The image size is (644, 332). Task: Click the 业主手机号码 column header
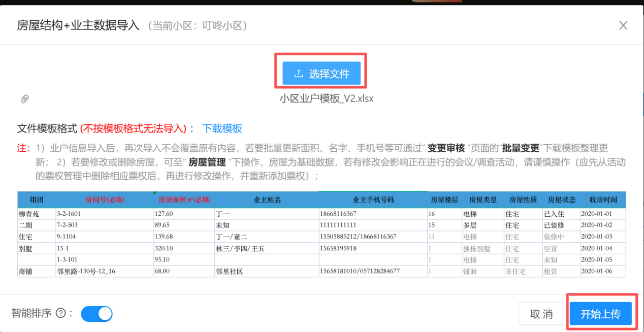click(x=373, y=200)
